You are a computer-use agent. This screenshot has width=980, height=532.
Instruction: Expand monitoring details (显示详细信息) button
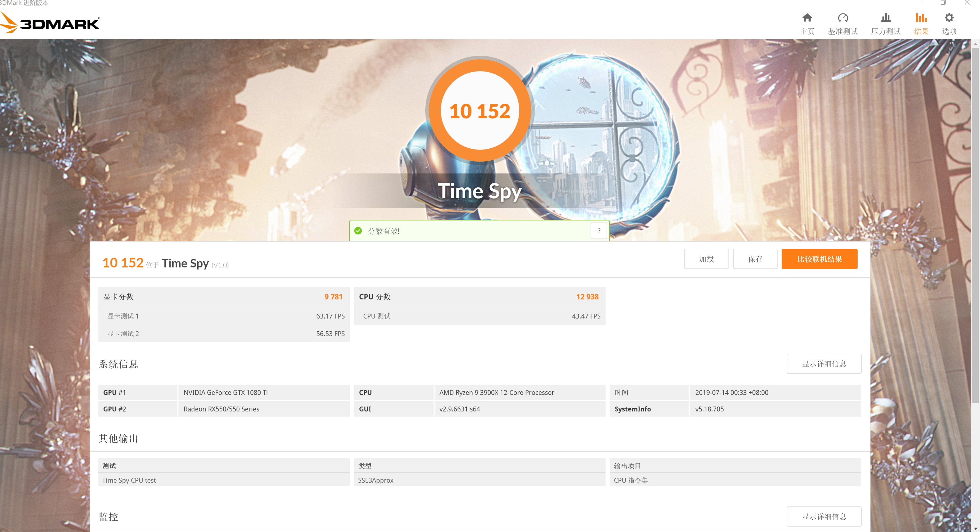(824, 517)
